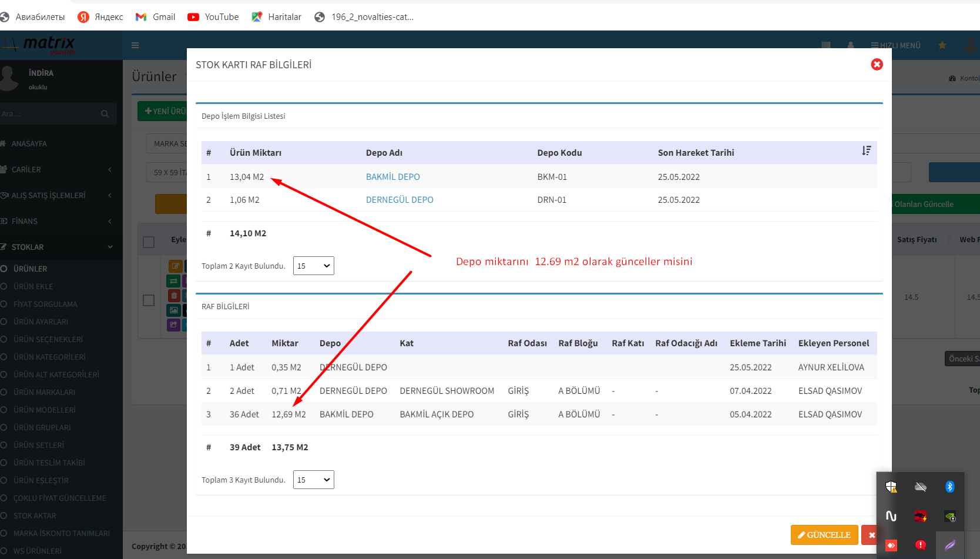Click the green transfer arrows icon
The height and width of the screenshot is (559, 980).
point(174,281)
